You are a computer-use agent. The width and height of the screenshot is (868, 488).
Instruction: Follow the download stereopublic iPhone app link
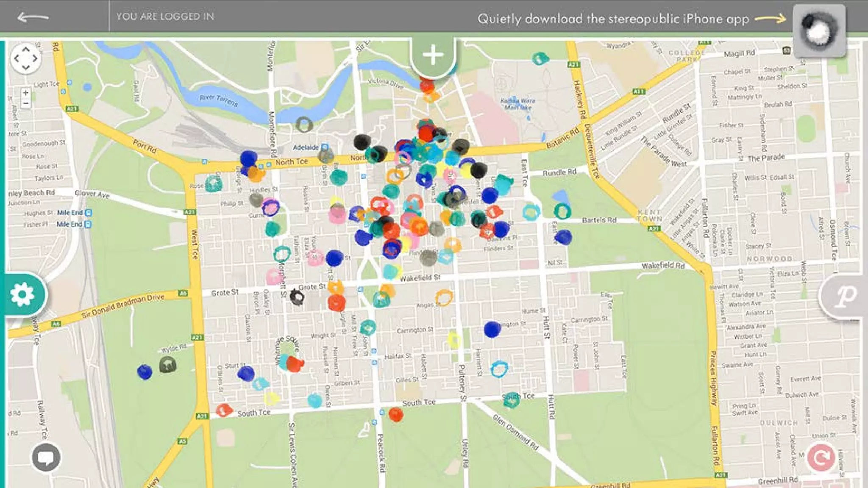(613, 19)
